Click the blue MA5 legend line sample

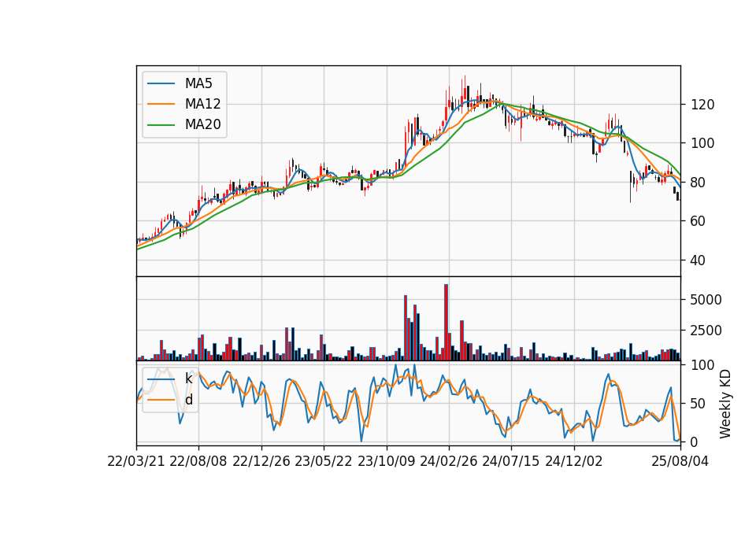coord(161,84)
